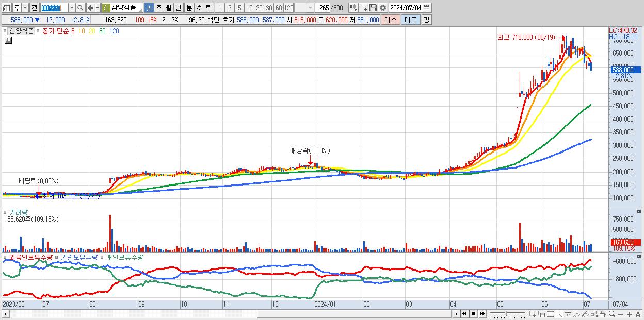The width and height of the screenshot is (644, 320).
Task: Open the interval dropdown after 120 button
Action: pyautogui.click(x=310, y=8)
